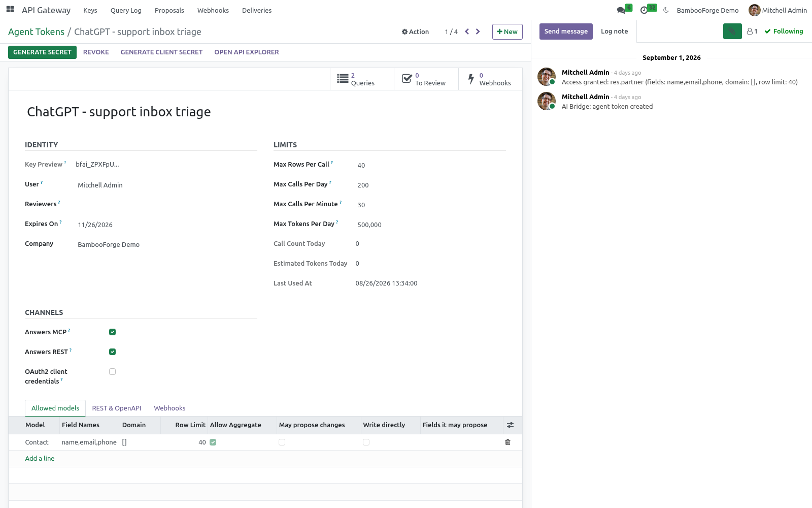Image resolution: width=812 pixels, height=508 pixels.
Task: Edit the Expires On date field
Action: [x=165, y=225]
